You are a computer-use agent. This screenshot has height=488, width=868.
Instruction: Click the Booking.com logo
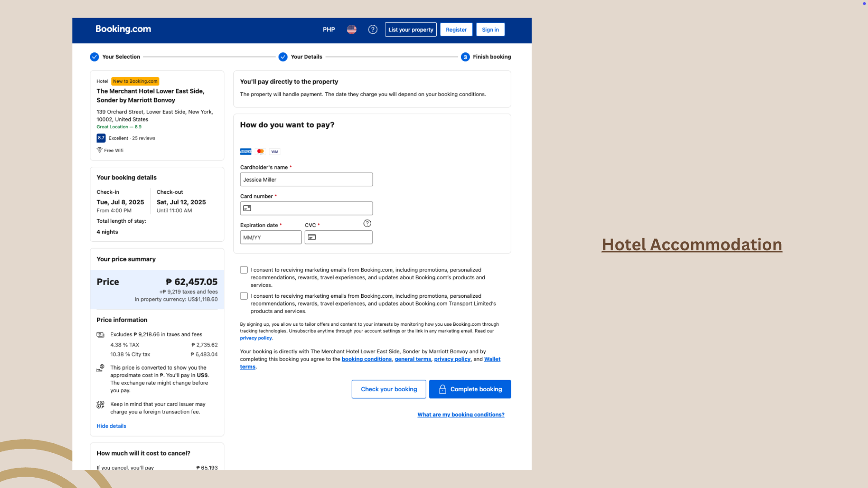coord(123,29)
